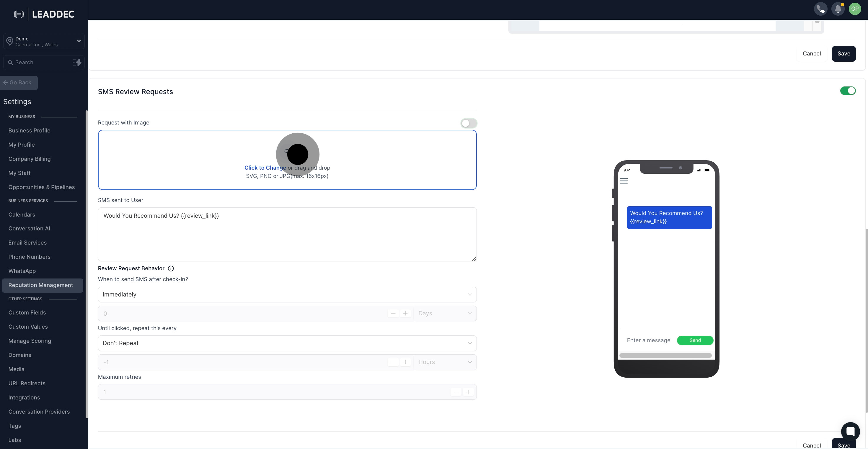Click Send in the phone preview

click(695, 340)
